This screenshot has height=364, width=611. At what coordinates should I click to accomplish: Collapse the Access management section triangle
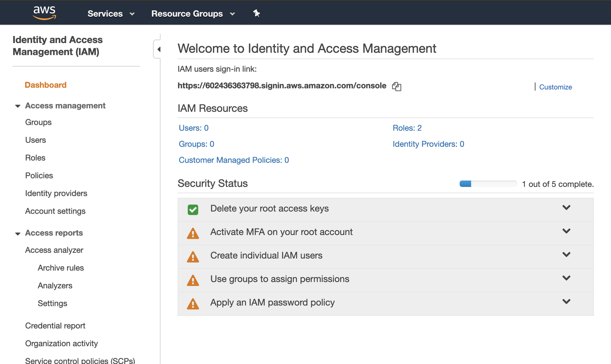[17, 106]
